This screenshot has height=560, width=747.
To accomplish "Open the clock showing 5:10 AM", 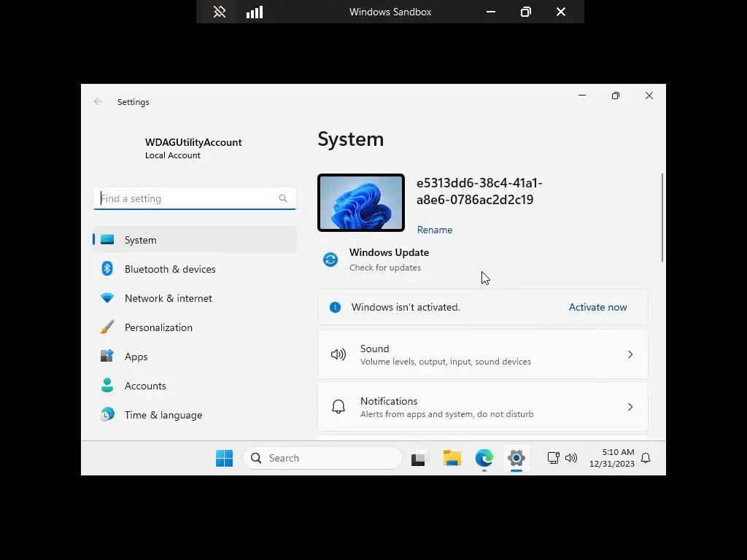I will pyautogui.click(x=612, y=458).
